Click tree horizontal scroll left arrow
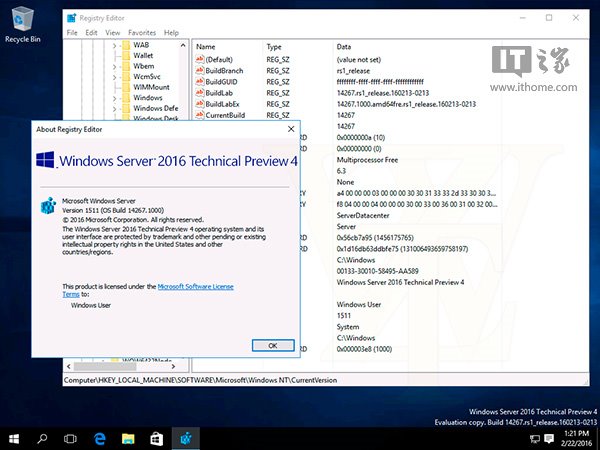Image resolution: width=600 pixels, height=450 pixels. 69,367
